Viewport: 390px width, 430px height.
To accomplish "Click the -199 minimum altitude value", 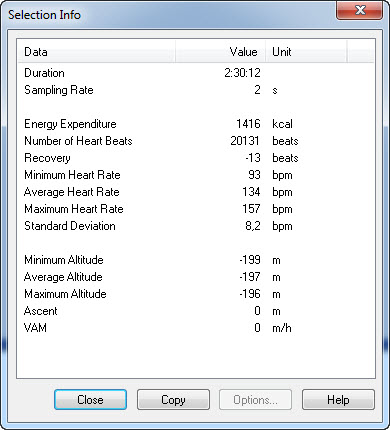I will point(250,260).
